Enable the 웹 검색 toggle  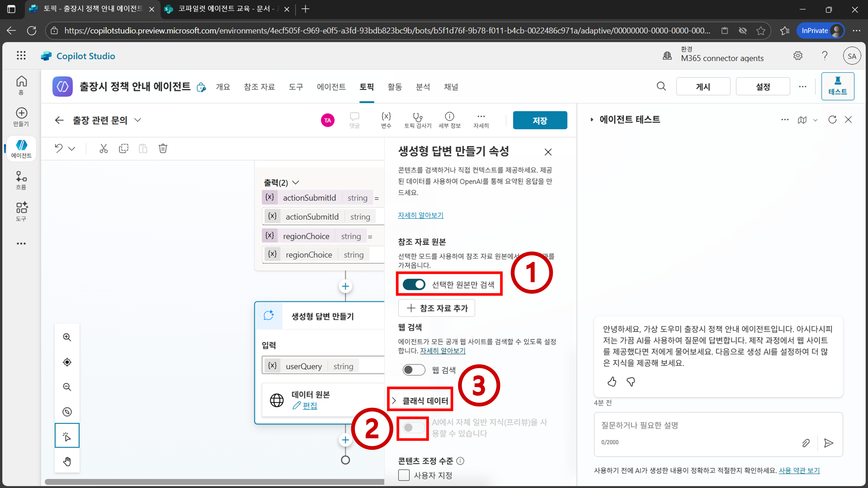pos(414,370)
